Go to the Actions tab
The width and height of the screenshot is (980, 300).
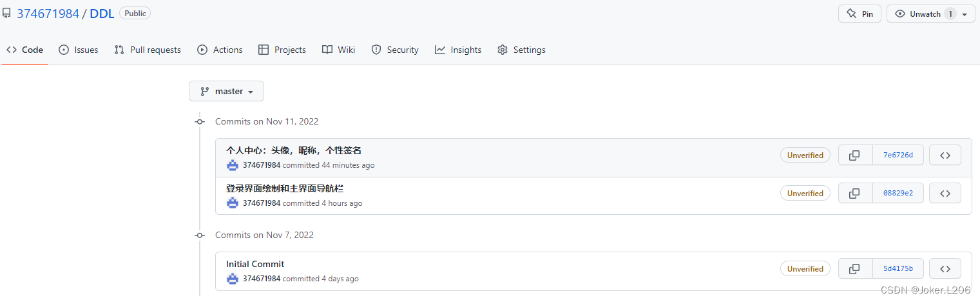(220, 50)
